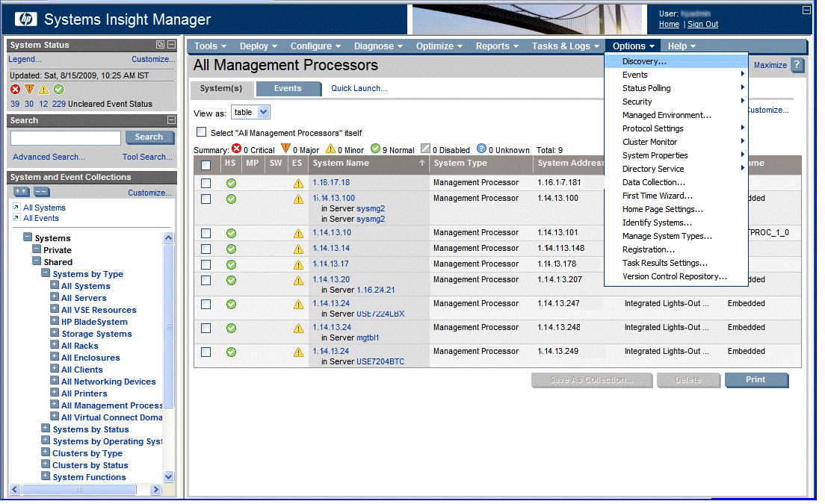Screen dimensions: 825x504
Task: Check the checkbox for the mgtbl1 server row
Action: tap(206, 328)
